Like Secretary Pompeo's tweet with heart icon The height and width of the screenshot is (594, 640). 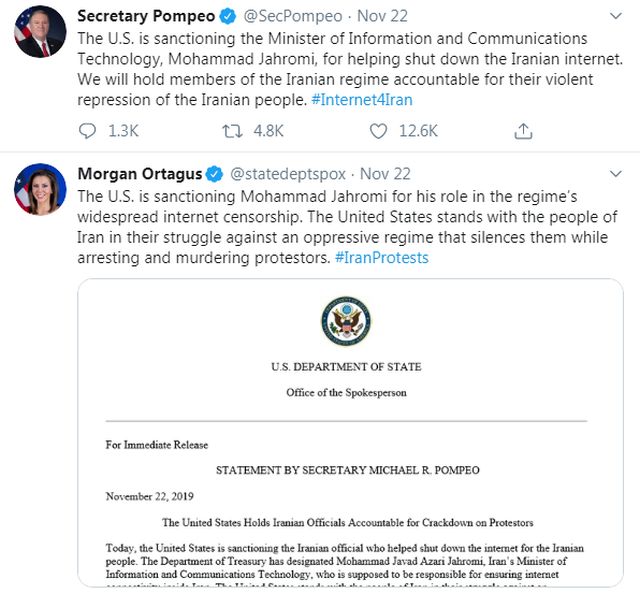click(378, 131)
